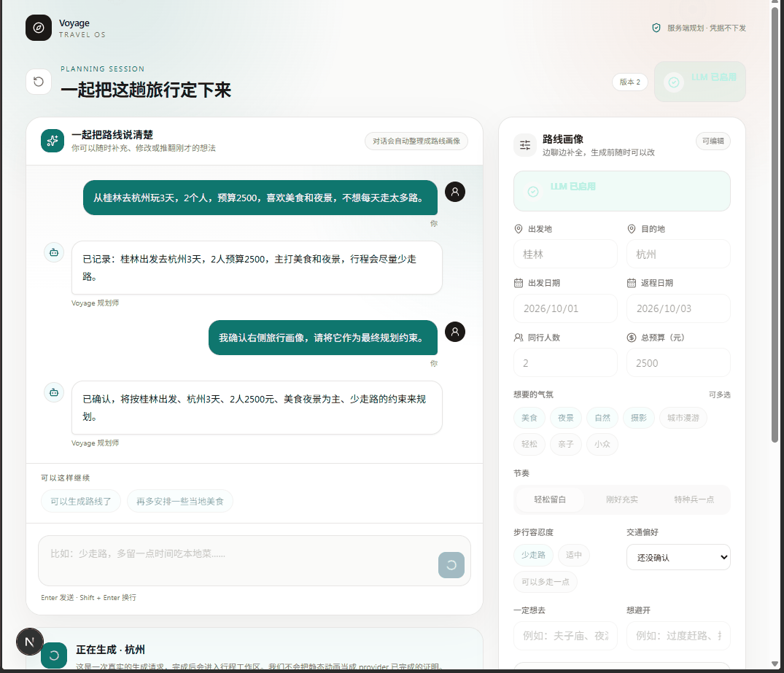Click the calendar icon by 出发日期
Viewport: 784px width, 673px height.
pos(519,283)
